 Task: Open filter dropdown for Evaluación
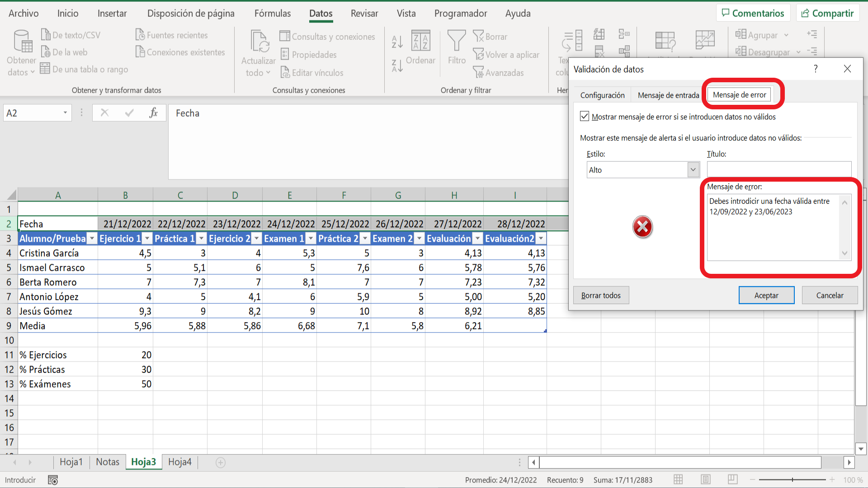477,239
